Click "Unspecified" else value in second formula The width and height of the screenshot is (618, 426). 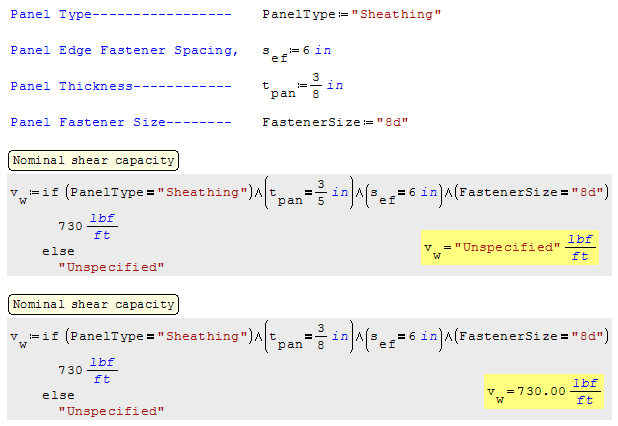coord(111,411)
